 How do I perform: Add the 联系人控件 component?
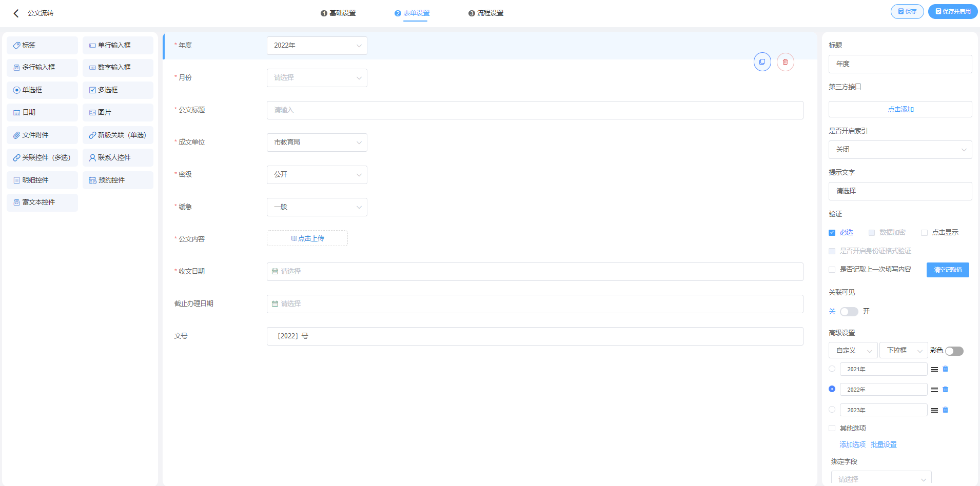117,157
